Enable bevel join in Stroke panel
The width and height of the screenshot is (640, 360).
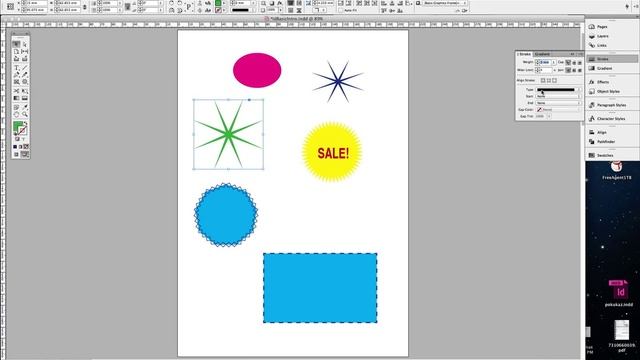[x=580, y=70]
